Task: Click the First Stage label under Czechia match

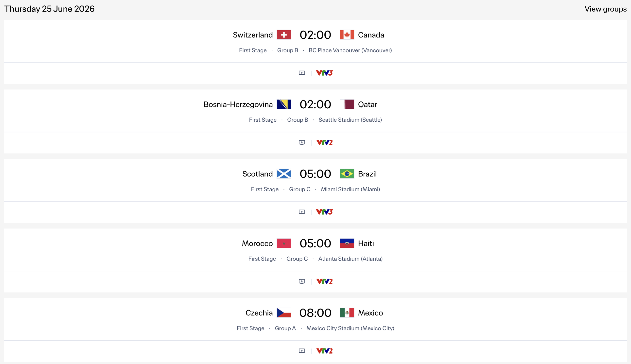Action: pos(250,328)
